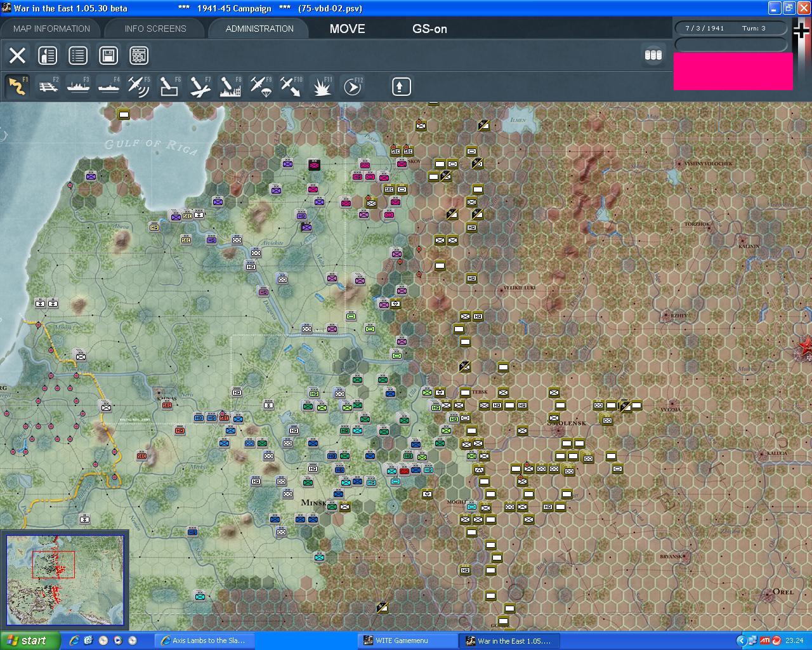Screen dimensions: 812x650
Task: Open Internet Explorer quick launch icon
Action: (x=74, y=640)
